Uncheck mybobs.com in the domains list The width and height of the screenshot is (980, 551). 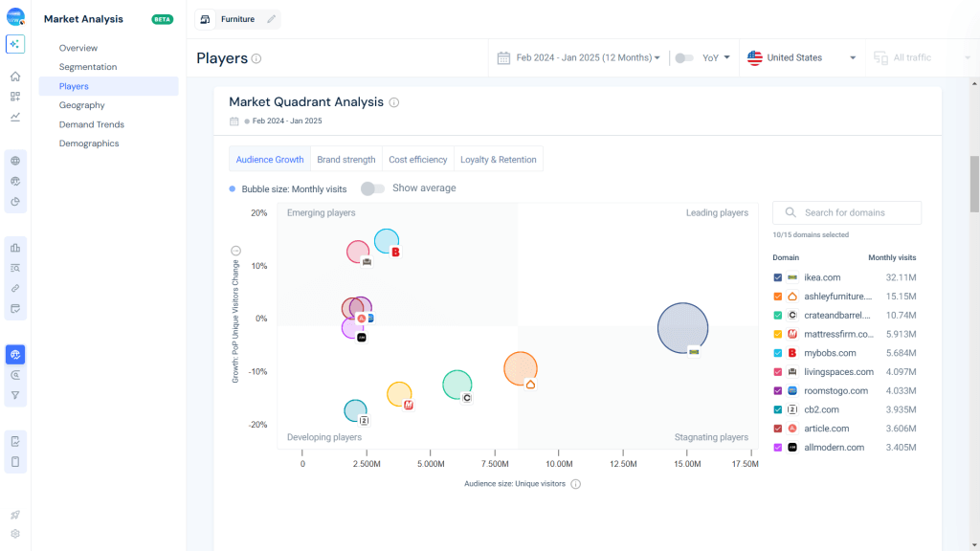[778, 353]
